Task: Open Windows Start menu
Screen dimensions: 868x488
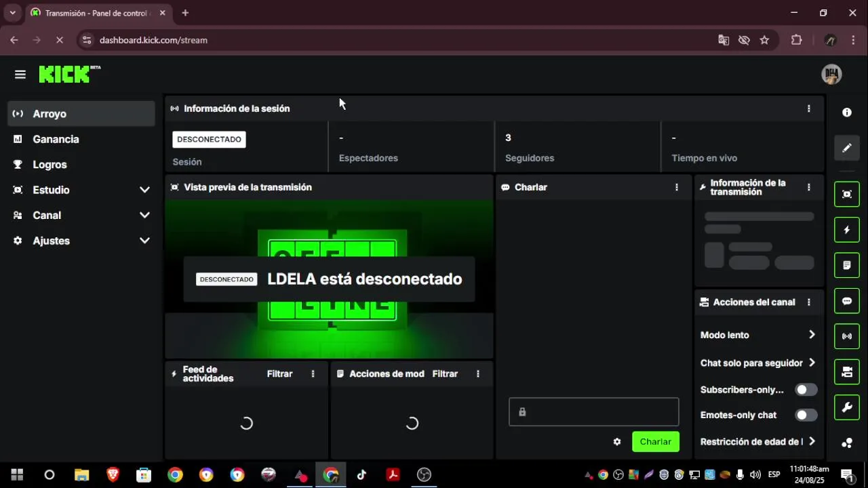Action: (x=17, y=474)
